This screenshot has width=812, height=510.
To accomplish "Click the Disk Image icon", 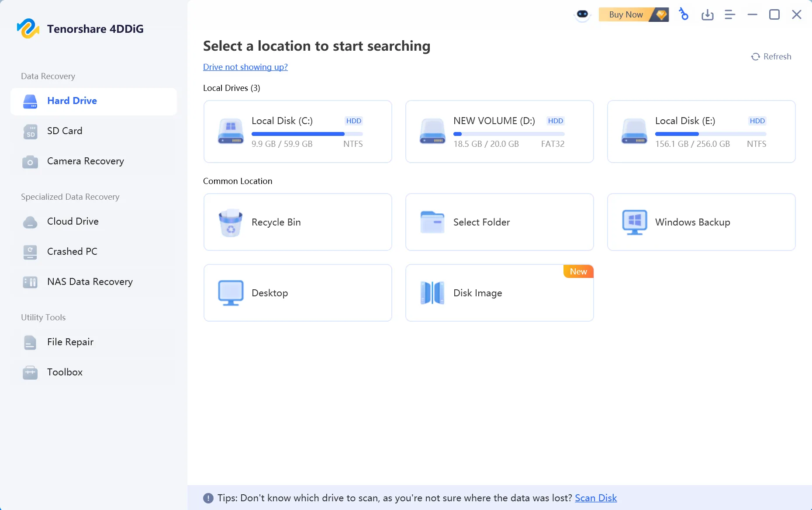I will click(x=432, y=293).
